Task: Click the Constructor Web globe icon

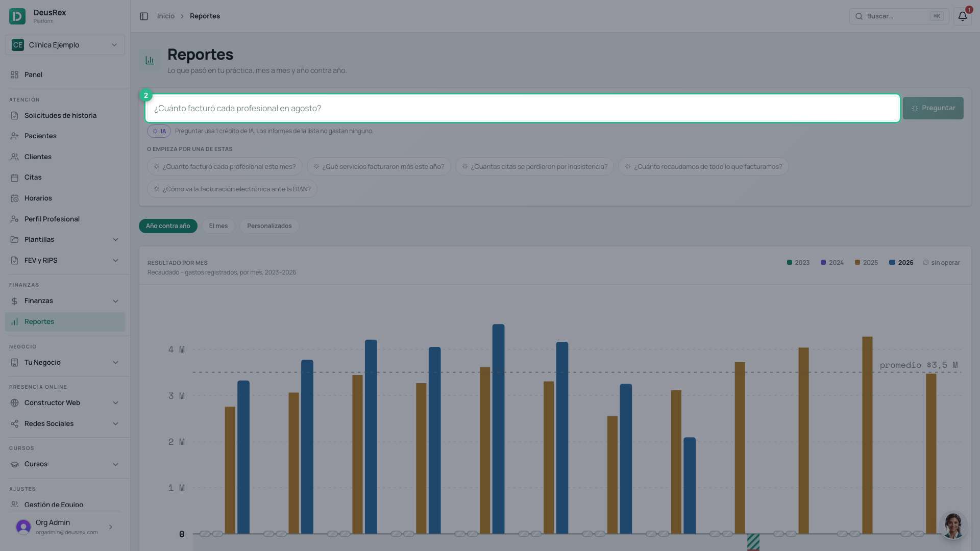Action: pyautogui.click(x=14, y=403)
